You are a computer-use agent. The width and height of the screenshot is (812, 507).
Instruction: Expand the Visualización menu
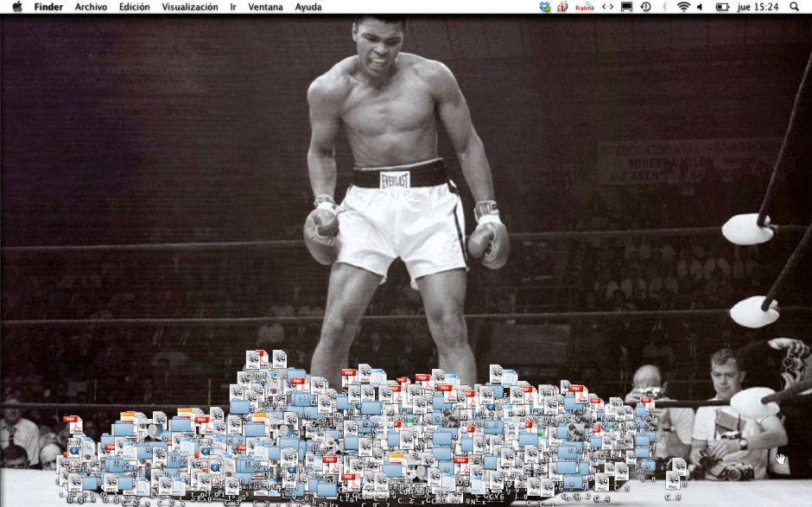[x=190, y=7]
